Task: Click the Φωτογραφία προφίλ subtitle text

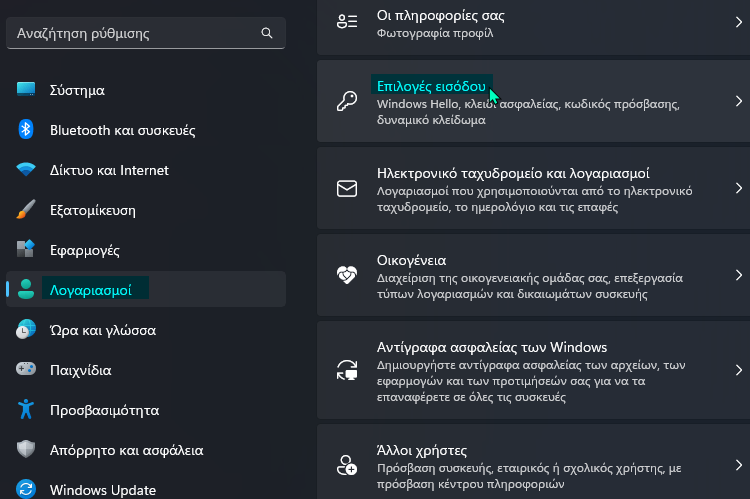Action: [435, 33]
